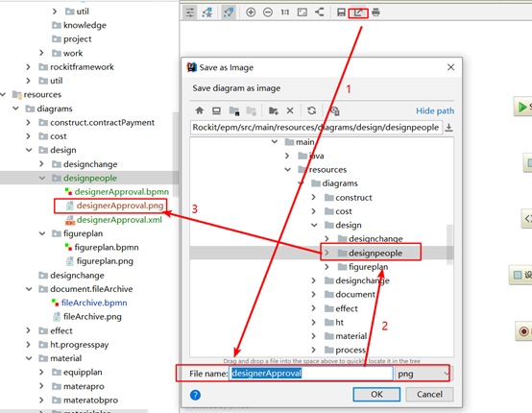532x413 pixels.
Task: Expand construct.contractPayment in project tree
Action: [x=29, y=123]
